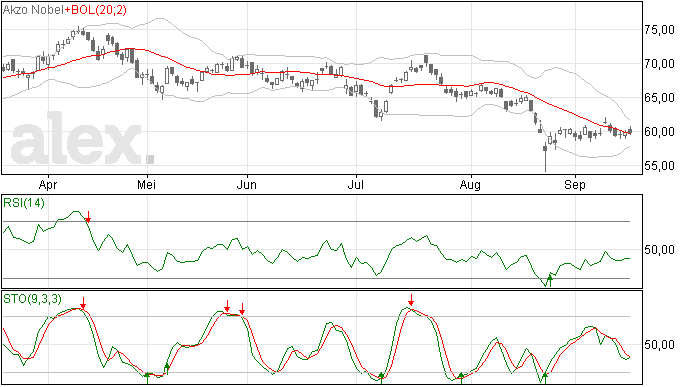Select the Mei month axis label
690x387 pixels.
[147, 184]
